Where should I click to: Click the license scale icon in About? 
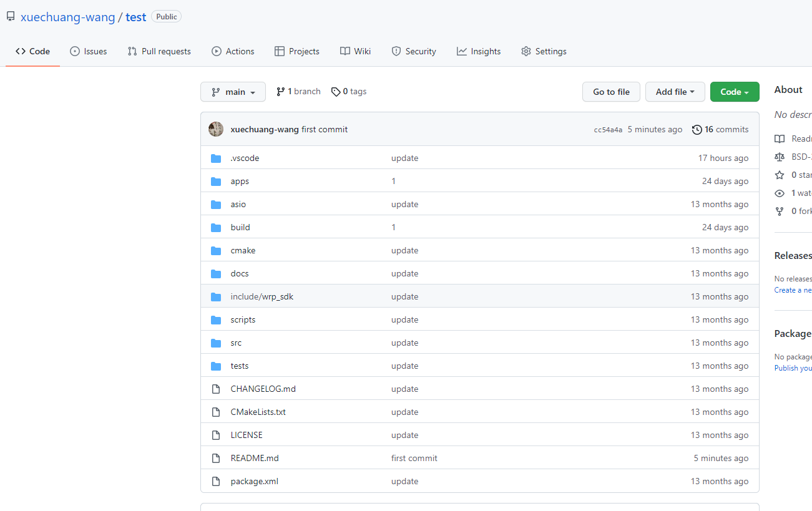pyautogui.click(x=780, y=157)
